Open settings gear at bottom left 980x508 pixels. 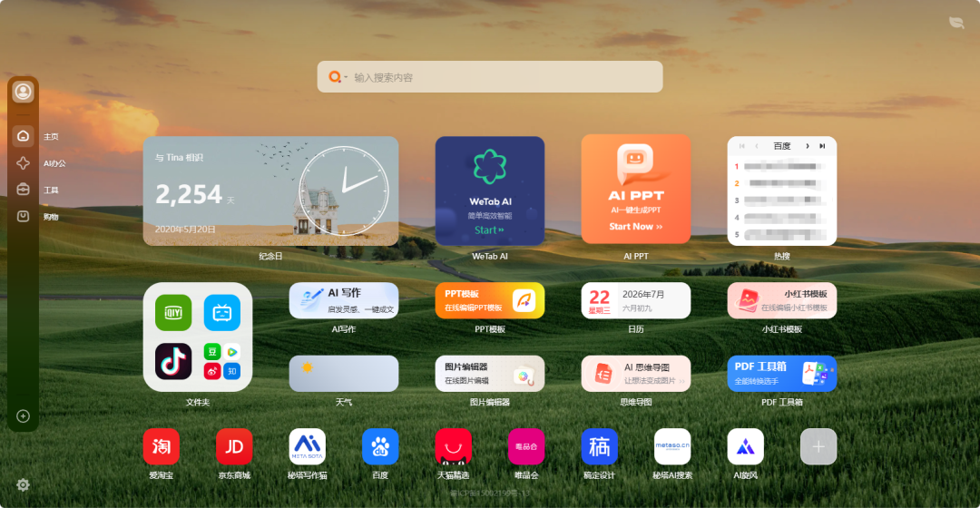click(x=23, y=485)
